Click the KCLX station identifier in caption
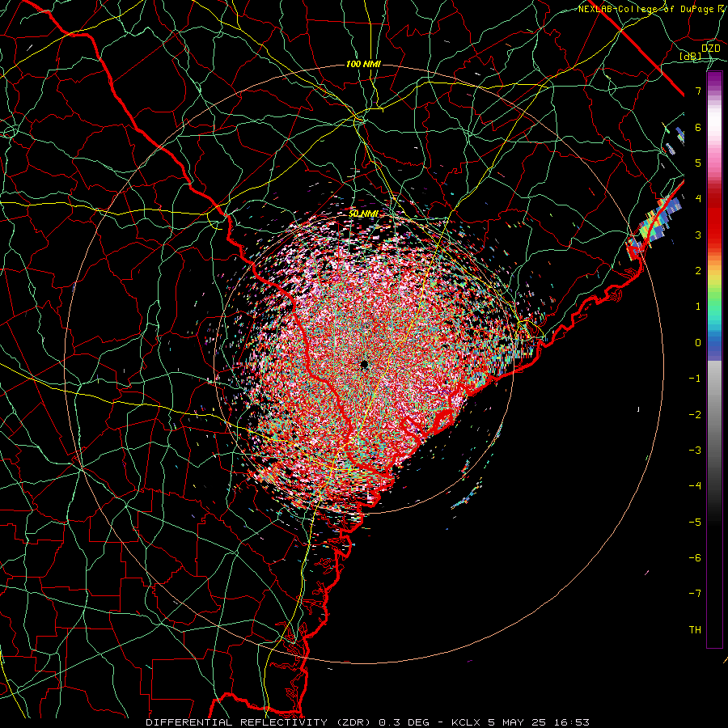728x728 pixels. pyautogui.click(x=466, y=722)
